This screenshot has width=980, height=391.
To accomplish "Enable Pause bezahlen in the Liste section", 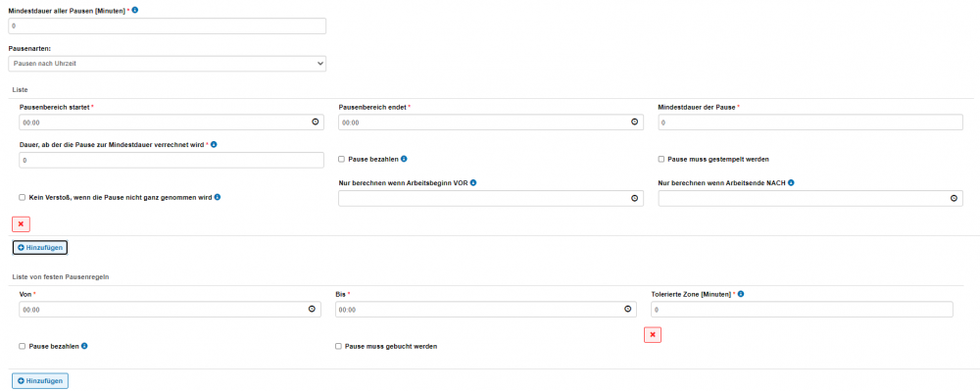I will (341, 160).
